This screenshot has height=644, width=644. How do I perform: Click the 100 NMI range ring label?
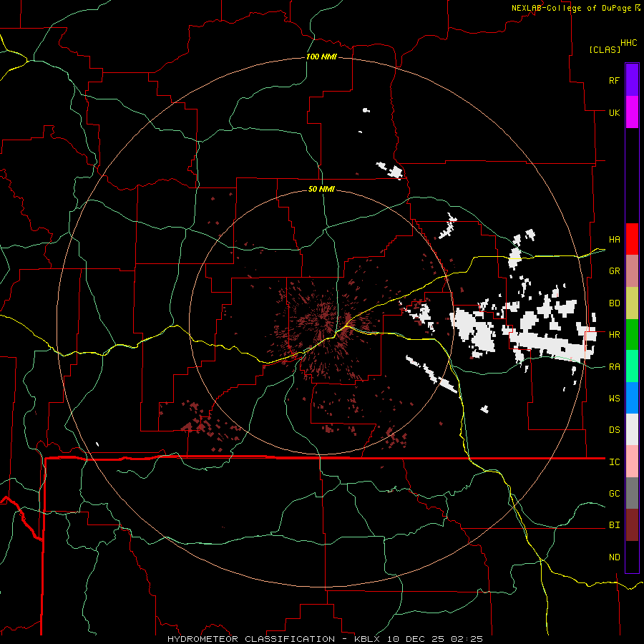point(321,57)
